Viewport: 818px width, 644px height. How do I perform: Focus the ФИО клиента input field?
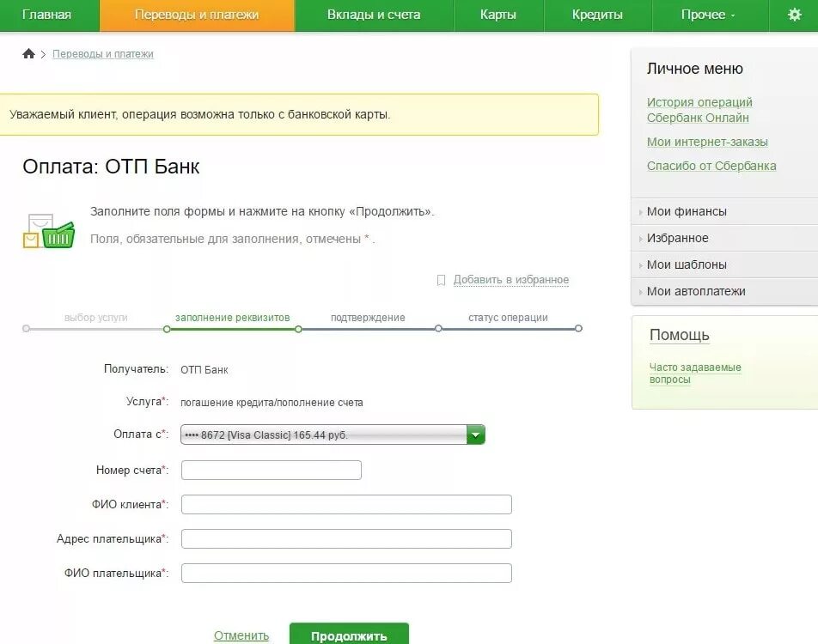coord(346,504)
